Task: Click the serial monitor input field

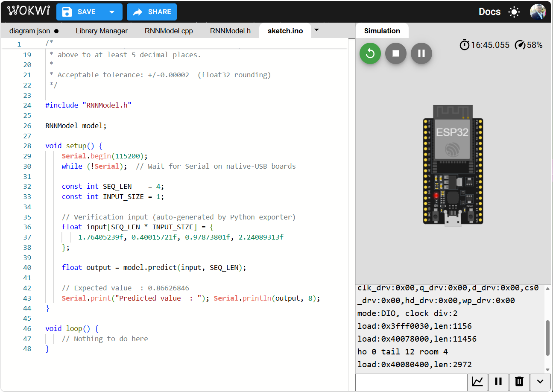Action: 411,382
